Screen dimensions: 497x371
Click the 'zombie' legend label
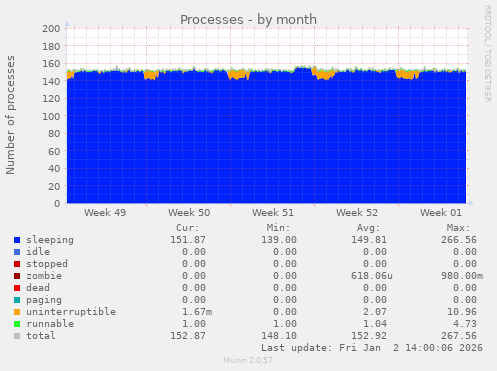(44, 276)
